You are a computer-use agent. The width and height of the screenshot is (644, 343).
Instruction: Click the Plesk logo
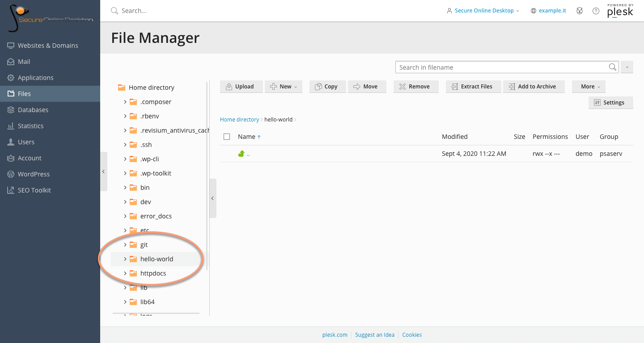point(620,11)
